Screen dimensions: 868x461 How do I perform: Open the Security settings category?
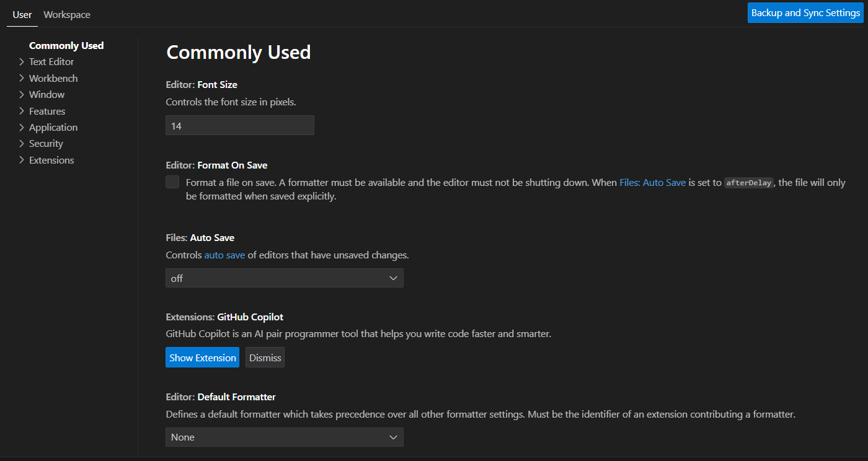[46, 143]
